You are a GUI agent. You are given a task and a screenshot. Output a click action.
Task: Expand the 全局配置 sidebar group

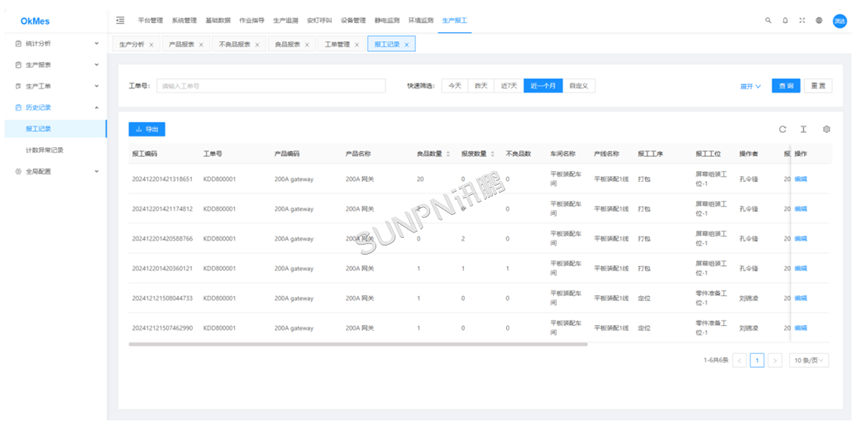[x=54, y=171]
